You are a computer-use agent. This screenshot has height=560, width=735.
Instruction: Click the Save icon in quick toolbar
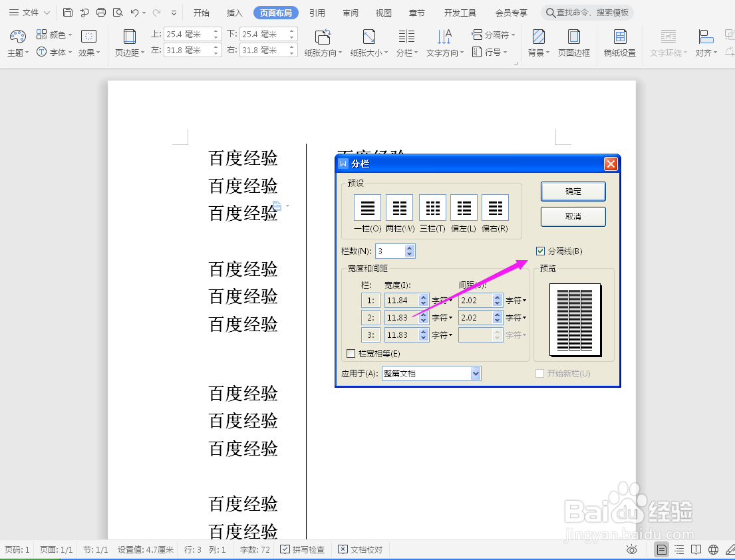(x=68, y=13)
